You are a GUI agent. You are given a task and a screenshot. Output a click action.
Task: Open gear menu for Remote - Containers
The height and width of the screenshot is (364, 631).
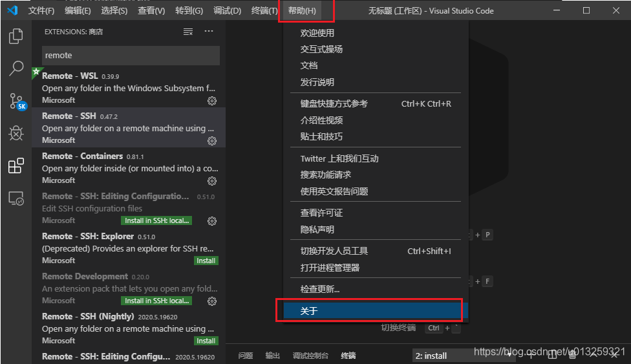pos(211,181)
